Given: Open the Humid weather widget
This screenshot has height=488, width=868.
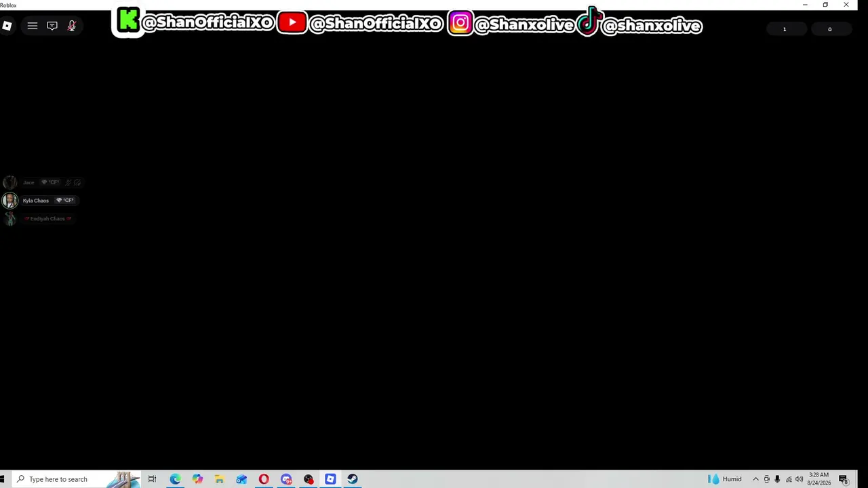Looking at the screenshot, I should coord(725,479).
